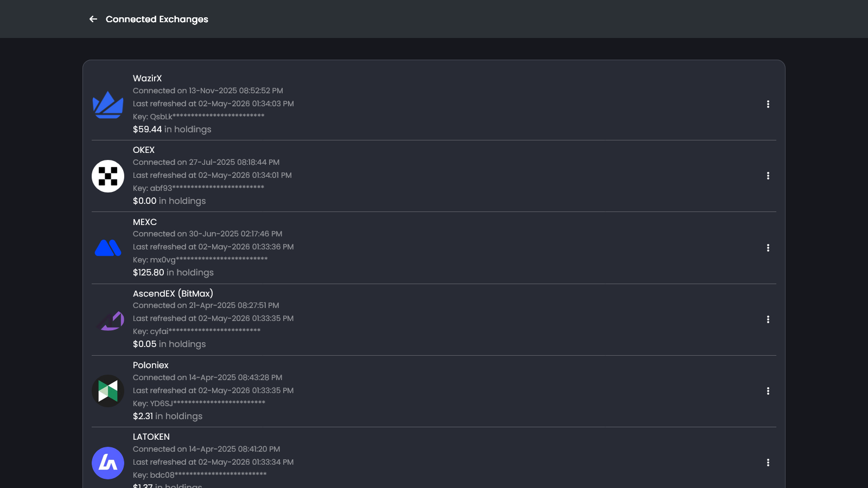This screenshot has width=868, height=488.
Task: Click Poloniex's Last refreshed timestamp
Action: pos(213,390)
